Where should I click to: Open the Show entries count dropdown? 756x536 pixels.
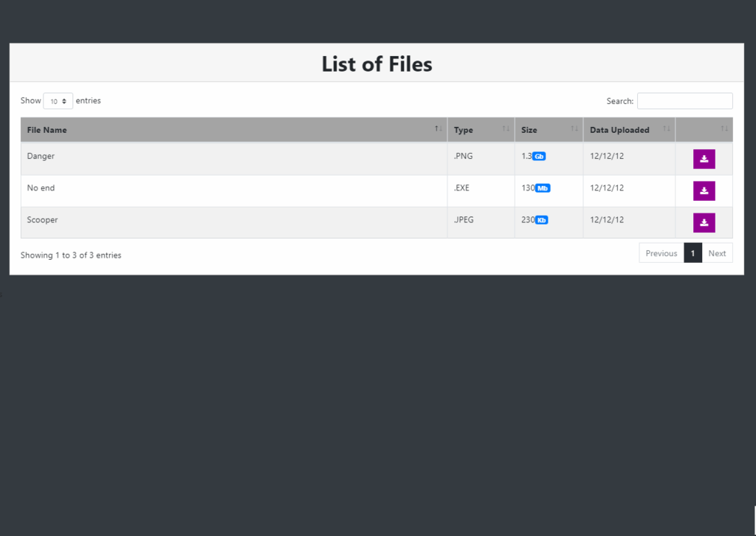click(58, 101)
